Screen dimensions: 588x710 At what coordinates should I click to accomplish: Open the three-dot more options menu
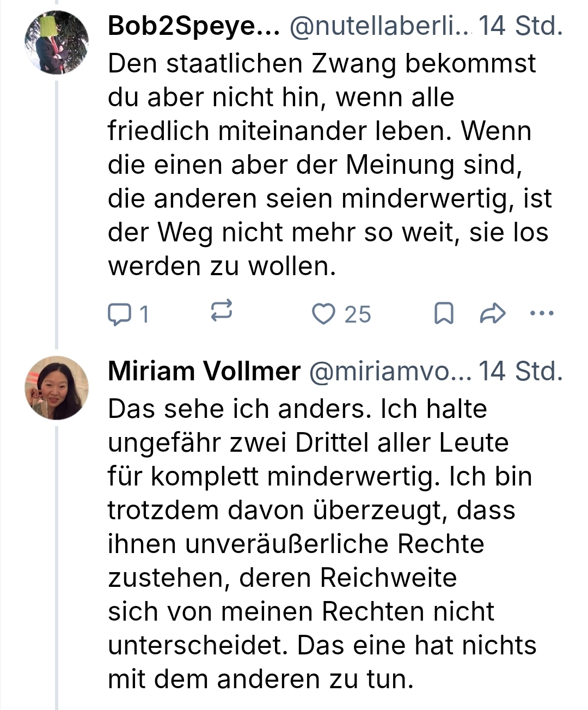tap(542, 313)
